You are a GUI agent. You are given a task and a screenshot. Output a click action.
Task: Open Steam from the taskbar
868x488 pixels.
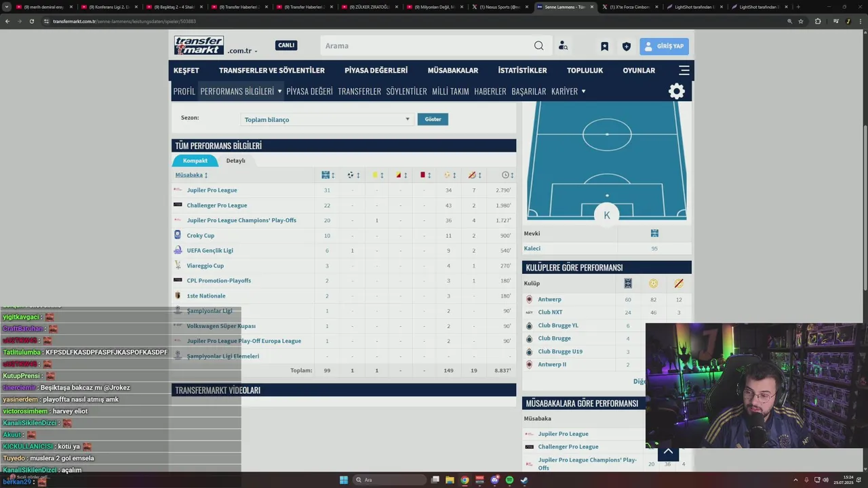pos(524,480)
